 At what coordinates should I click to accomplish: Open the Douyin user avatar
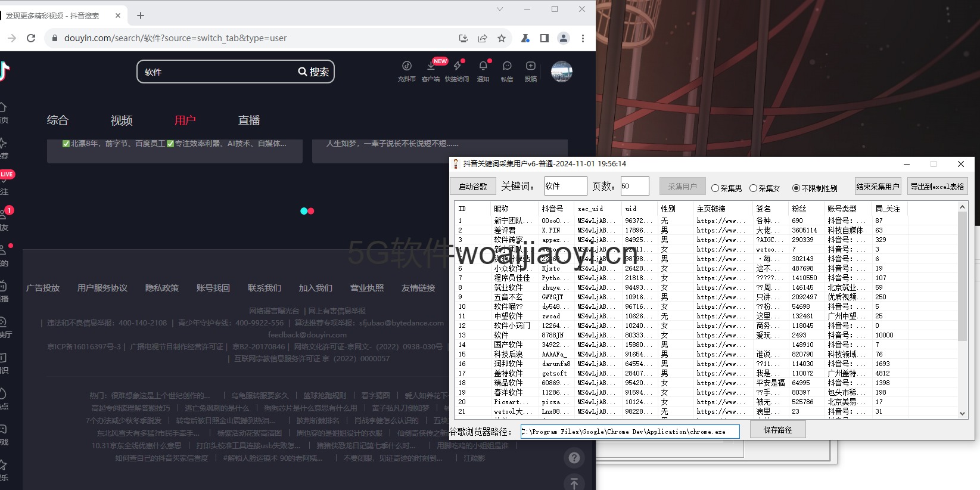click(x=562, y=72)
